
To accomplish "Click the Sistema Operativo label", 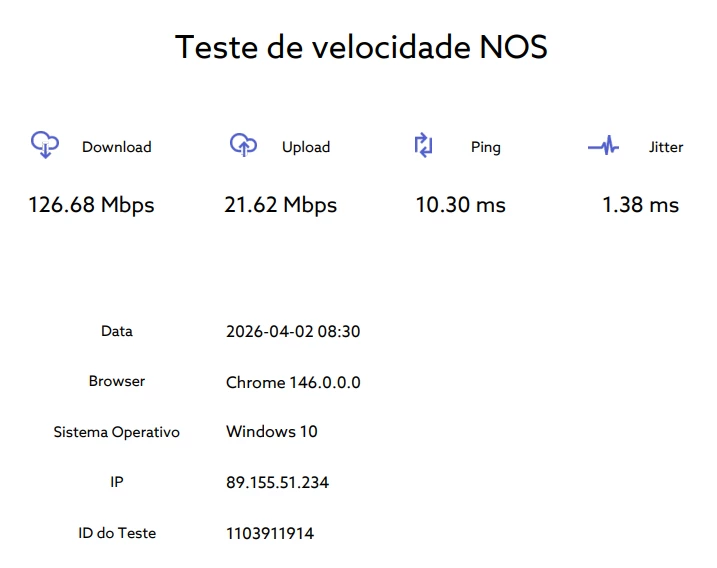I will pyautogui.click(x=116, y=432).
